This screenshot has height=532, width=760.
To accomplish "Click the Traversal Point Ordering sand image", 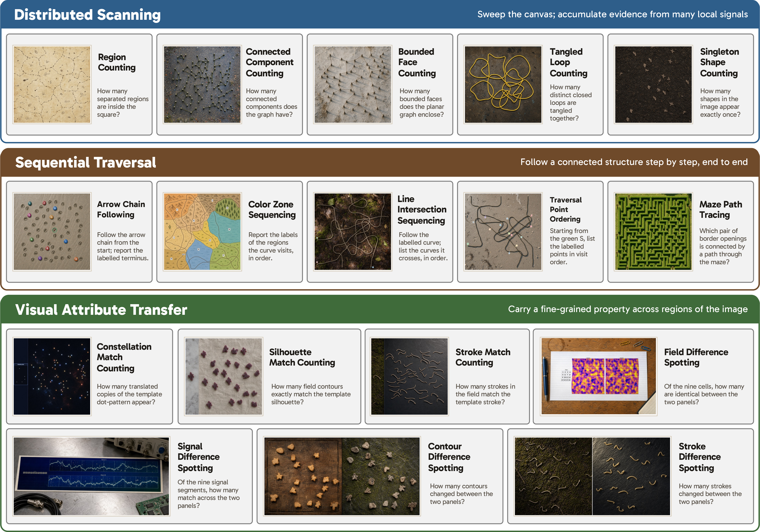I will tap(503, 232).
